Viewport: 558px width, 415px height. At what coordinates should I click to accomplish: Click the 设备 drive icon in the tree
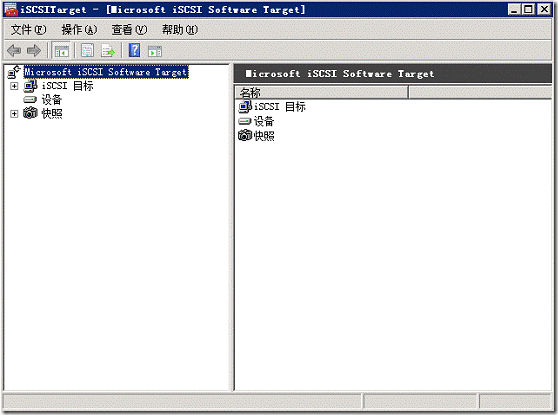point(30,99)
